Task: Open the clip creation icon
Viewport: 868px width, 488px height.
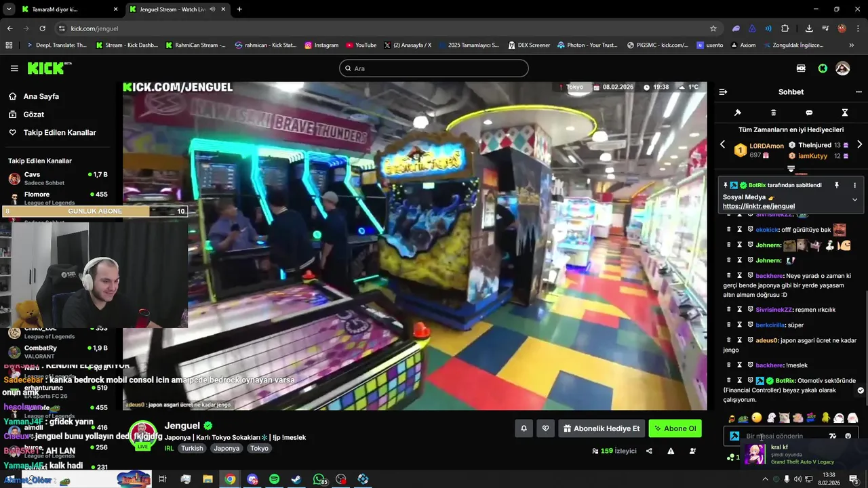Action: [x=692, y=451]
